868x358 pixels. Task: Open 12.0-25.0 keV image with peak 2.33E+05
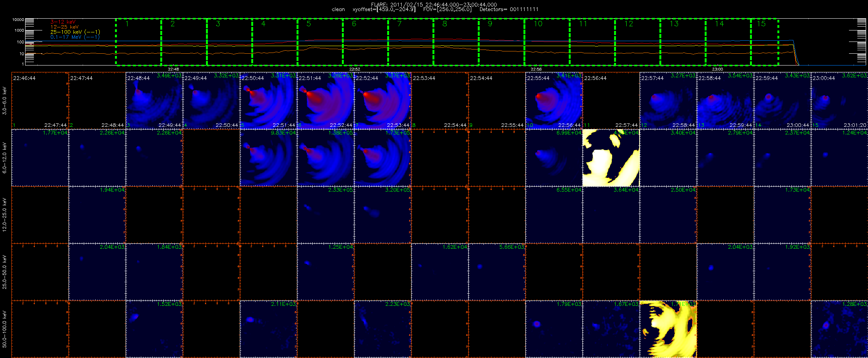pos(325,215)
